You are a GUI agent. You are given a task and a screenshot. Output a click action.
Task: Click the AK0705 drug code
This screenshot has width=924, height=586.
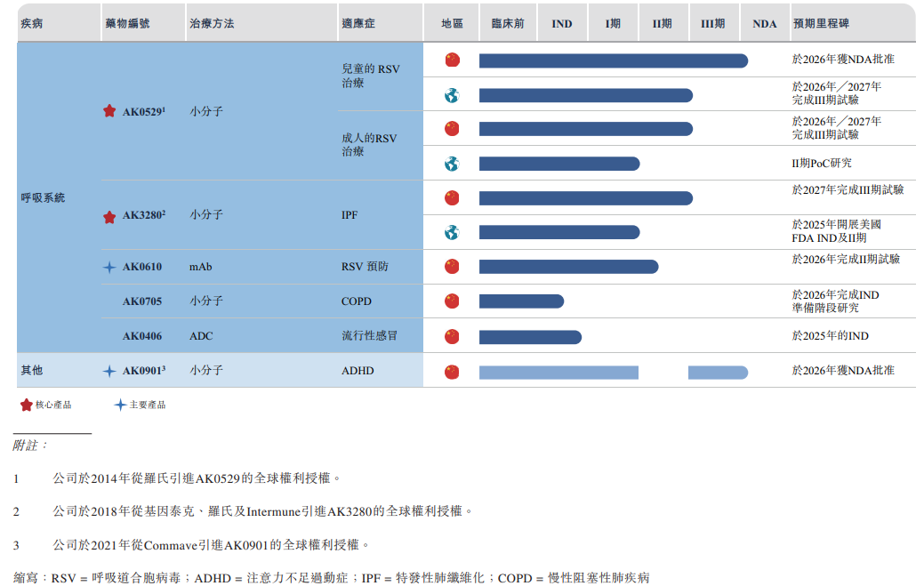click(142, 301)
